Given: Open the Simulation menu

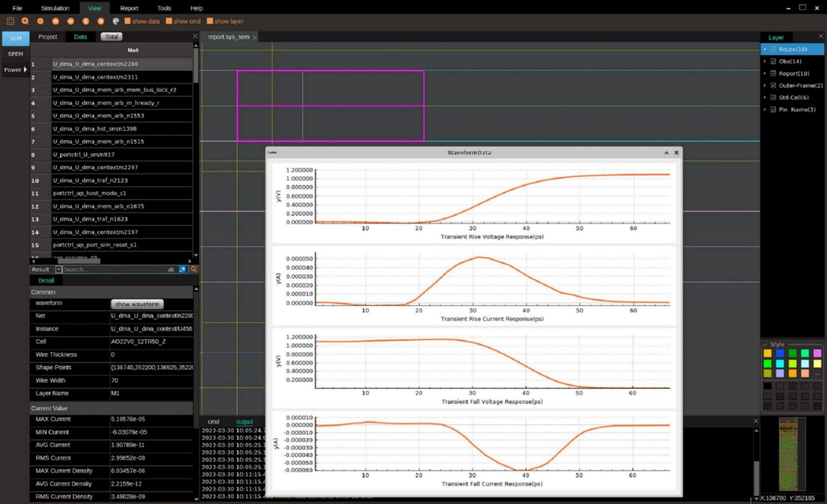Looking at the screenshot, I should 55,8.
